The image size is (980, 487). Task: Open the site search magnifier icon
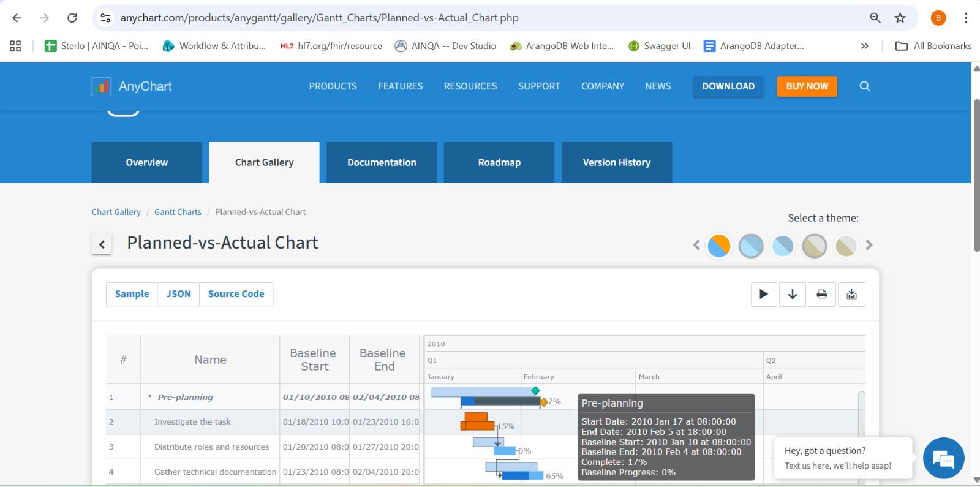[865, 86]
